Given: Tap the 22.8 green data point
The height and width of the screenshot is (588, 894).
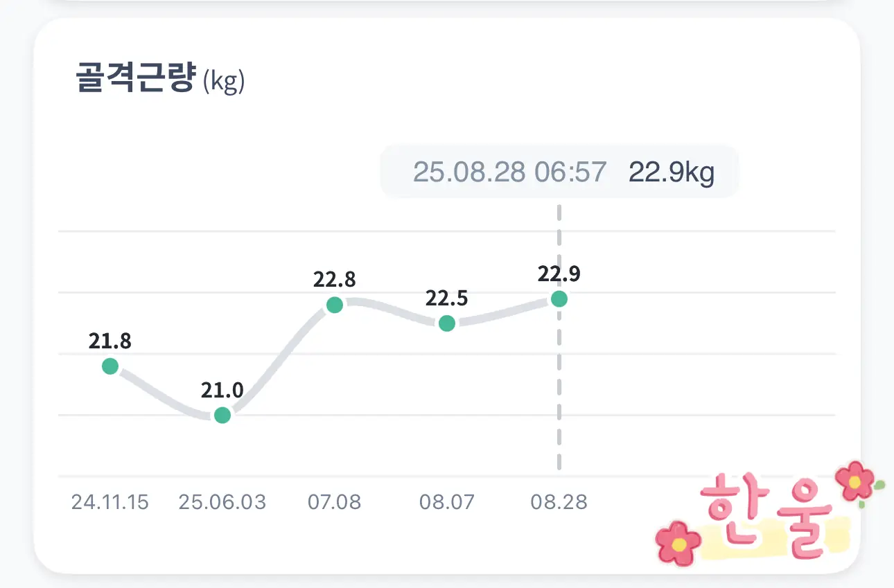Looking at the screenshot, I should (x=335, y=305).
